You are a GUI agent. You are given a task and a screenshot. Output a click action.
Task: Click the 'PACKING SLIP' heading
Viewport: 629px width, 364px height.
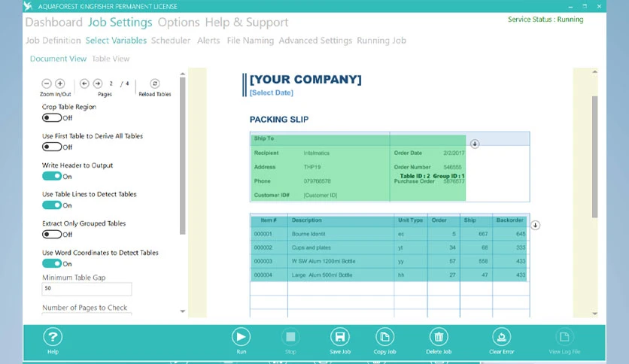pos(279,120)
